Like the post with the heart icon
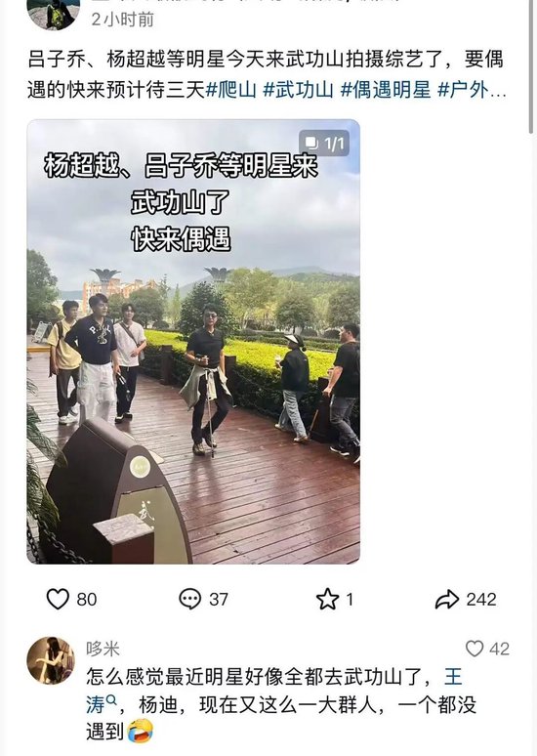Image resolution: width=537 pixels, height=756 pixels. pos(58,599)
